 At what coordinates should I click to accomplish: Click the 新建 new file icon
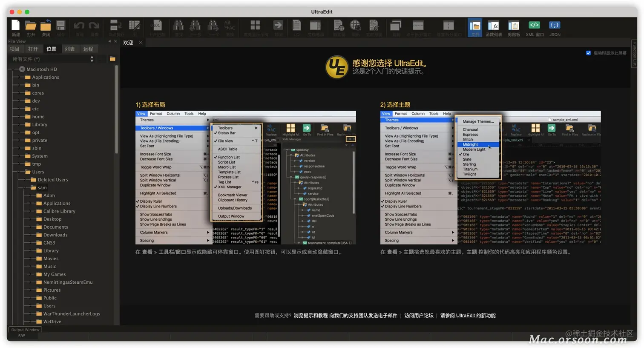pyautogui.click(x=16, y=26)
